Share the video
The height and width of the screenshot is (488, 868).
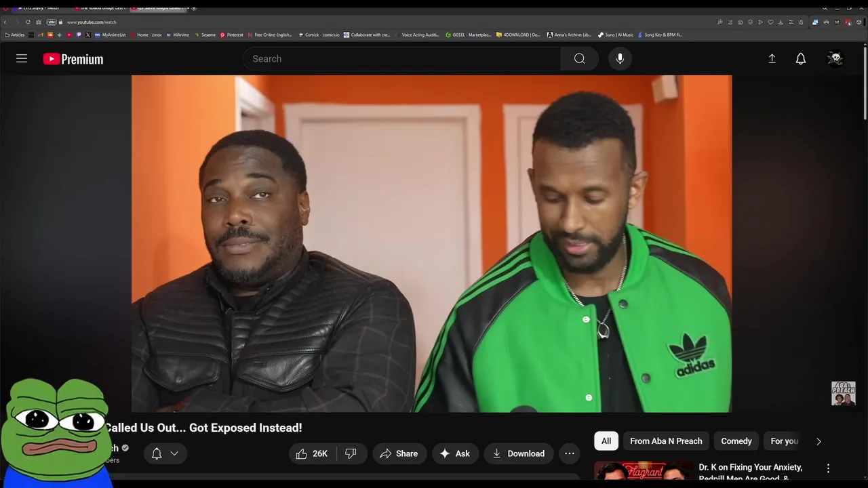coord(399,453)
